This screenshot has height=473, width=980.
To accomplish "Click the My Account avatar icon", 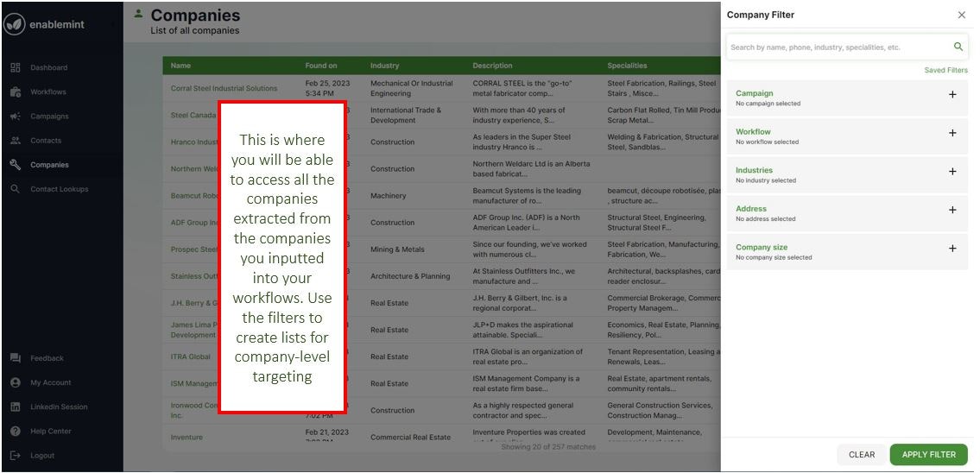I will click(x=16, y=382).
